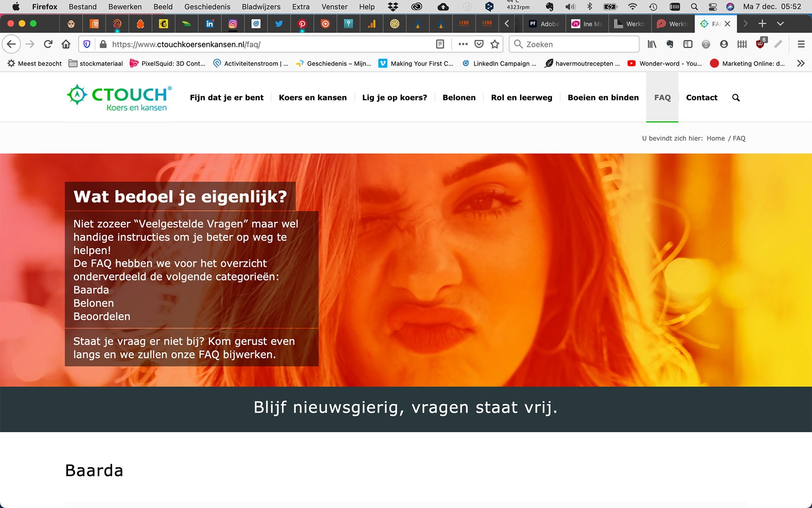Switch to the Adobe tab
The width and height of the screenshot is (812, 508).
pyautogui.click(x=545, y=24)
